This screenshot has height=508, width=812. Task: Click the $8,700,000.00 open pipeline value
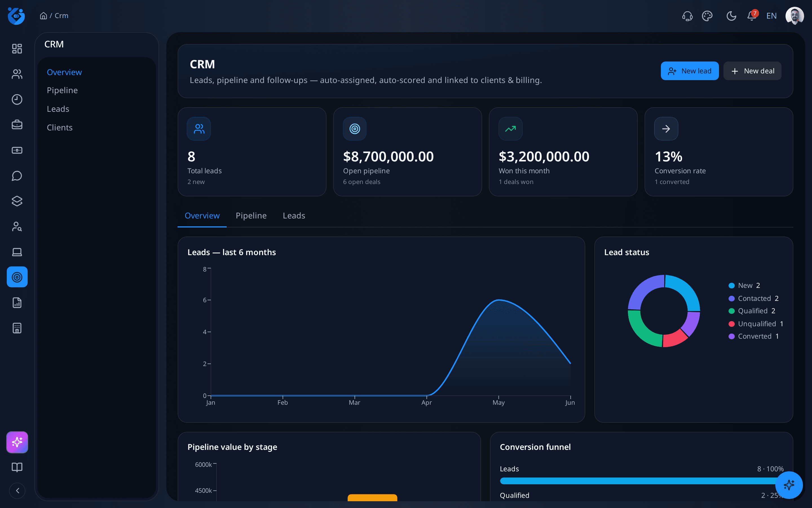(x=388, y=157)
